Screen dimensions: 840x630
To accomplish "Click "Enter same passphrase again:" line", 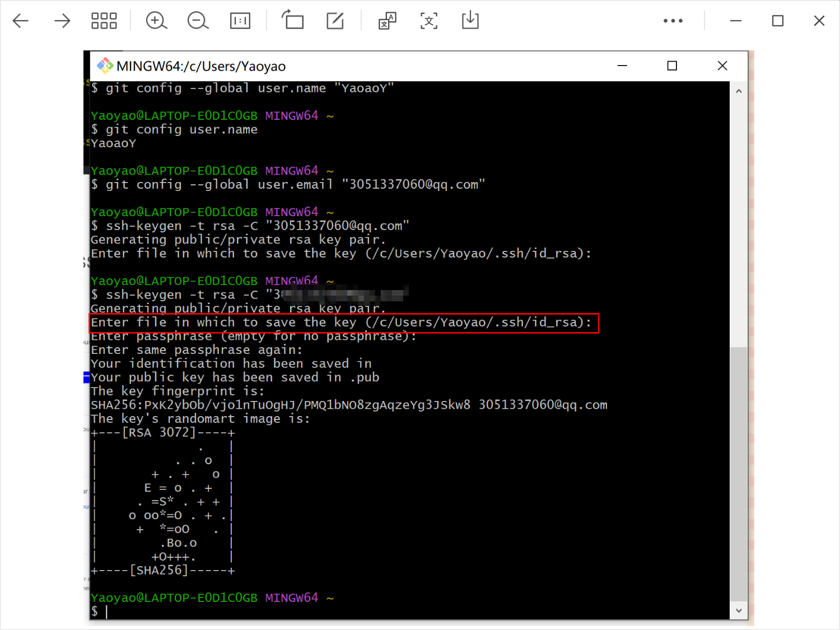I will 197,350.
